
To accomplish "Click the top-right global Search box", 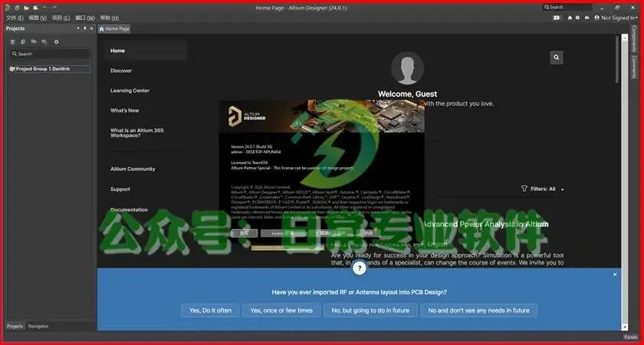I will coord(567,7).
